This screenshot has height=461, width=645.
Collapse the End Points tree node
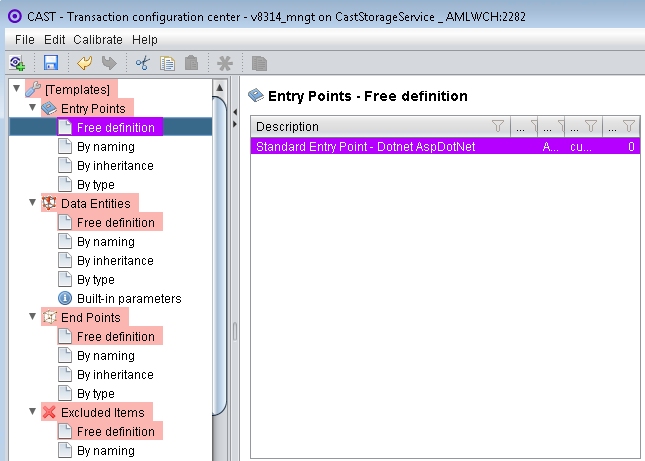click(x=32, y=317)
